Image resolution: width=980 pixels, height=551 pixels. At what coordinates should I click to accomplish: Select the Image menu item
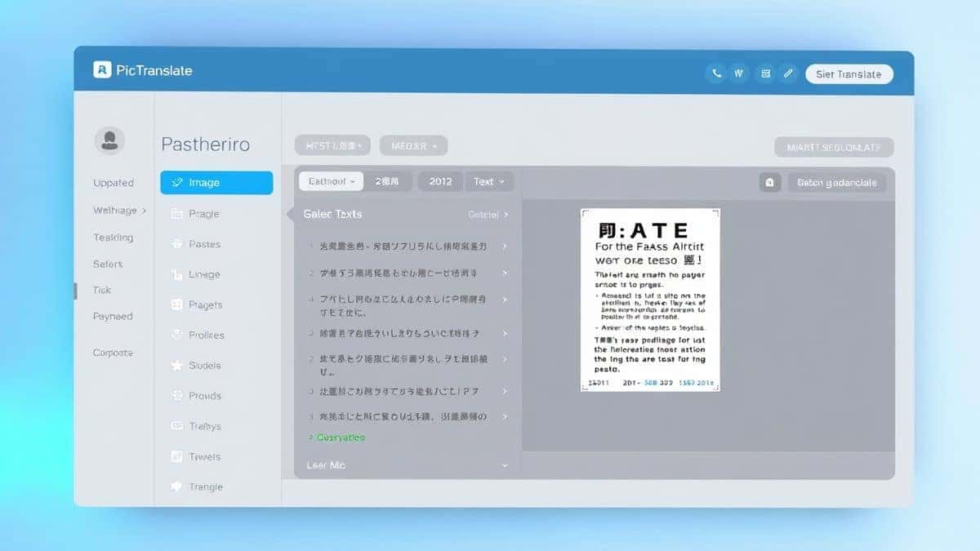216,183
